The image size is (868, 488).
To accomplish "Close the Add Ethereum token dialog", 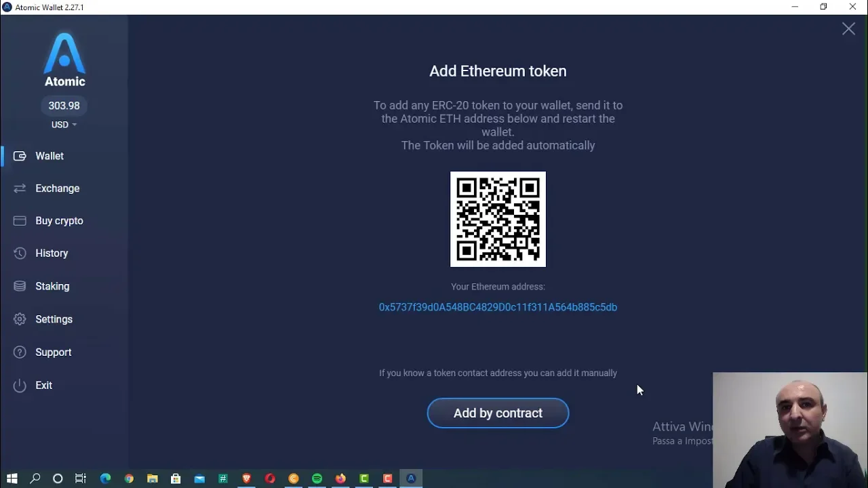I will coord(848,28).
